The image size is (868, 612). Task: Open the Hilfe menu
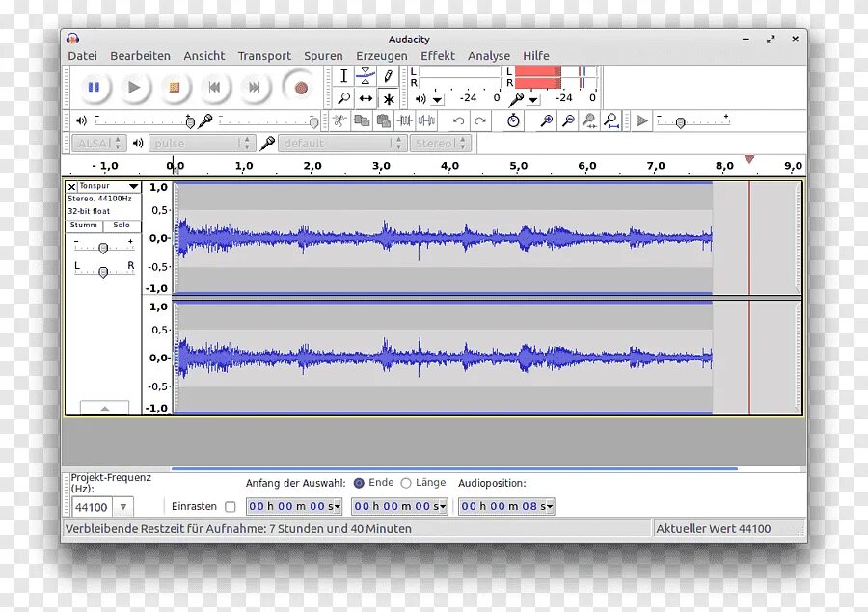point(536,55)
